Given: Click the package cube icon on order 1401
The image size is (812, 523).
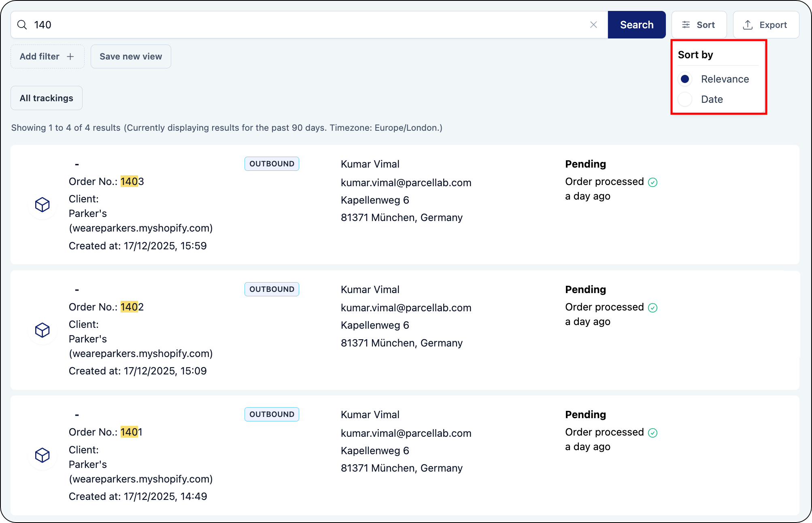Looking at the screenshot, I should click(42, 455).
